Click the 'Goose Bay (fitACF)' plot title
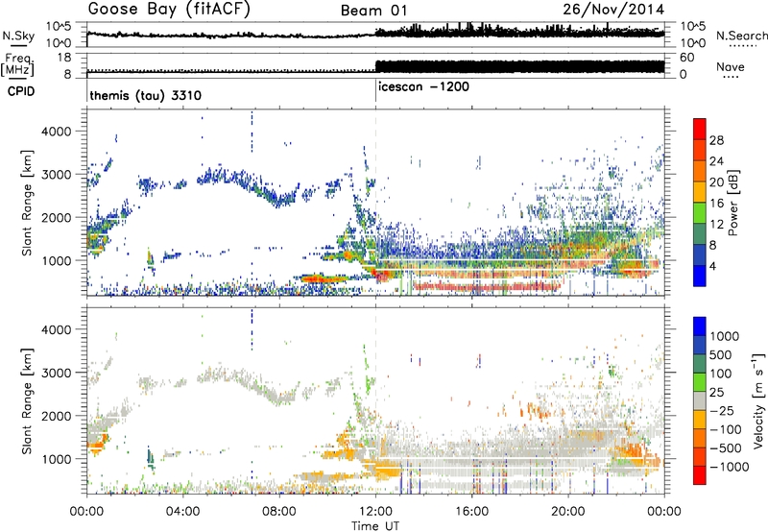768x532 pixels. pyautogui.click(x=169, y=10)
